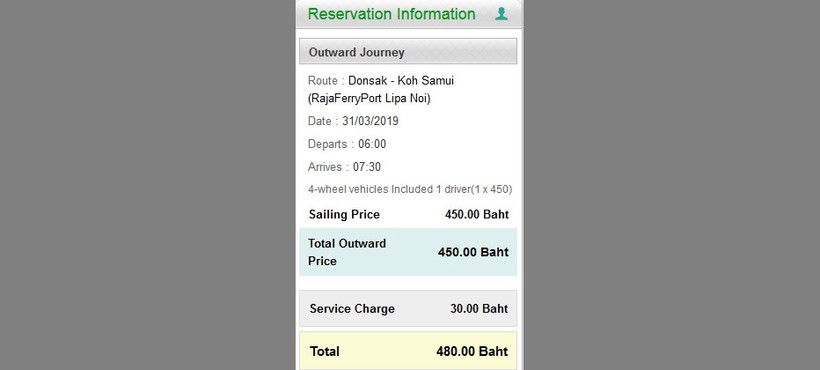Click the Arrives field label
This screenshot has width=820, height=370.
325,167
